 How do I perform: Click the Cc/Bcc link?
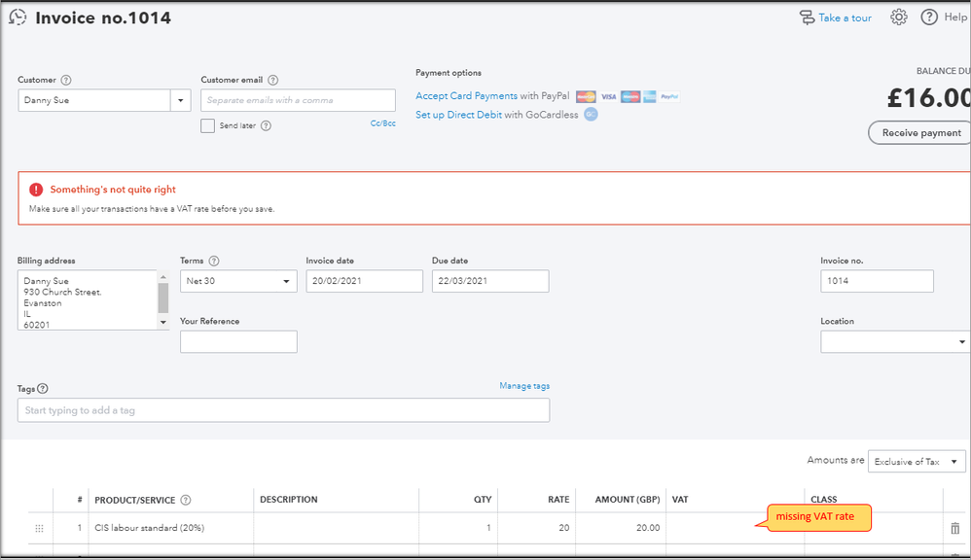pos(382,123)
